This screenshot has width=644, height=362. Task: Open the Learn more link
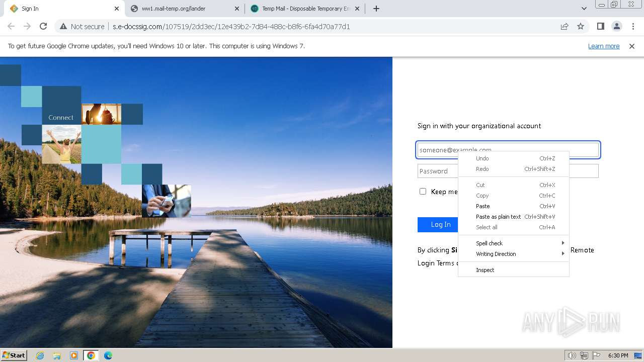tap(604, 46)
